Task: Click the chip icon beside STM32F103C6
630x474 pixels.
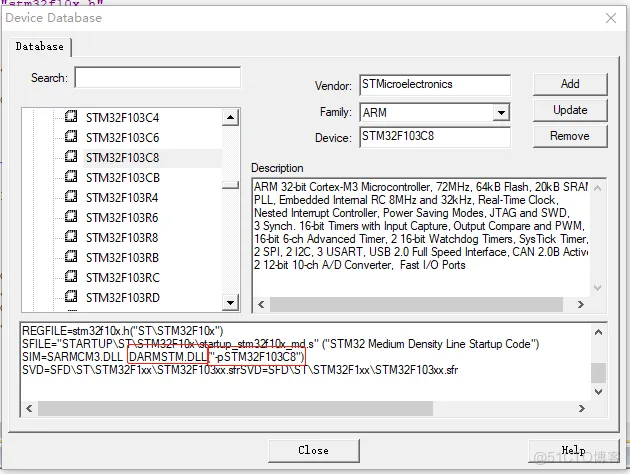Action: coord(71,137)
